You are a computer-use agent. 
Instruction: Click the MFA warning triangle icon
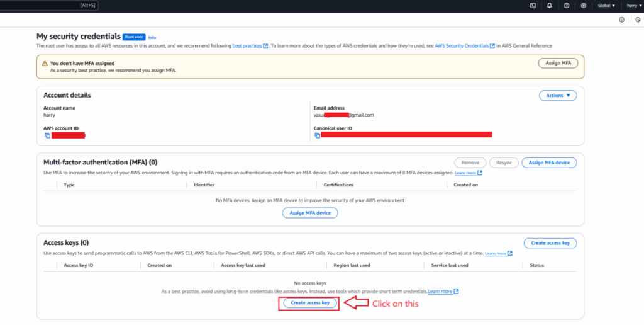coord(45,64)
